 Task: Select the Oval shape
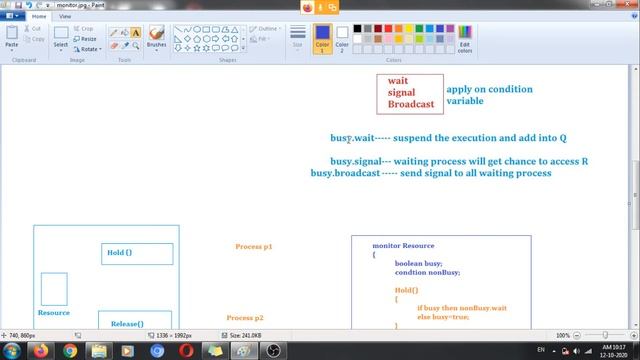197,29
